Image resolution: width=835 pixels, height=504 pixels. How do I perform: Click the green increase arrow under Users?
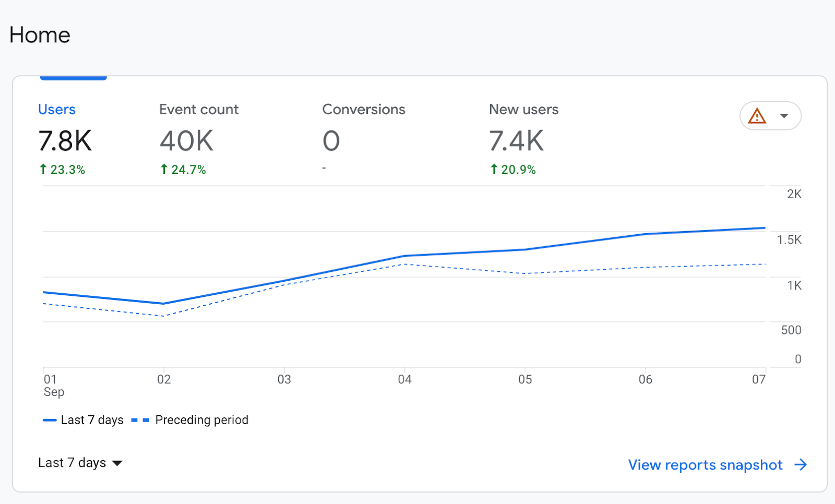(x=43, y=169)
